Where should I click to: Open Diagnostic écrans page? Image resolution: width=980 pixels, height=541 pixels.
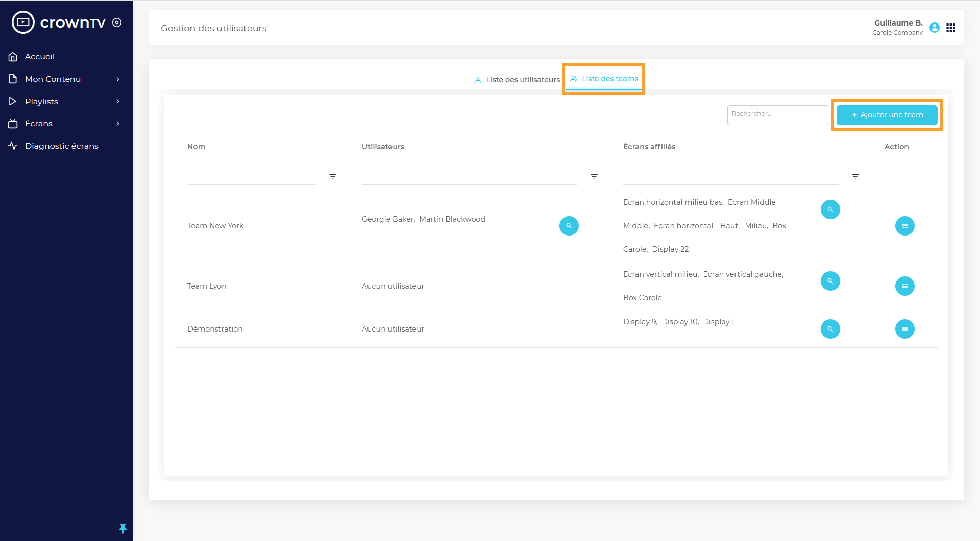pos(62,146)
